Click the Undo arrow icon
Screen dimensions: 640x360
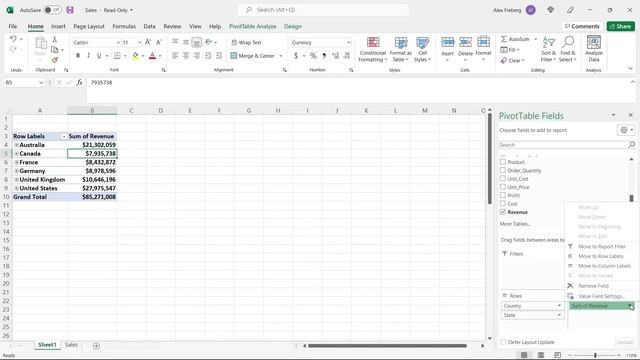13,39
